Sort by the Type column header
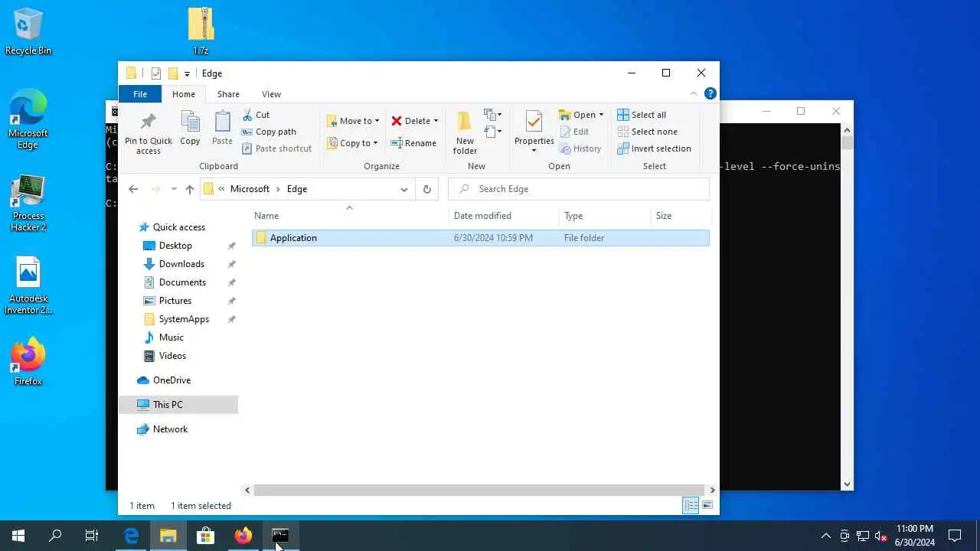The image size is (980, 551). pyautogui.click(x=604, y=216)
